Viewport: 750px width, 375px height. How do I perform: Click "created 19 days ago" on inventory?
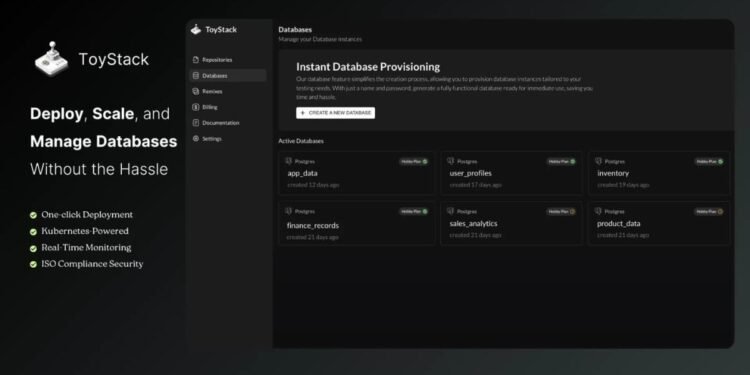pos(623,185)
